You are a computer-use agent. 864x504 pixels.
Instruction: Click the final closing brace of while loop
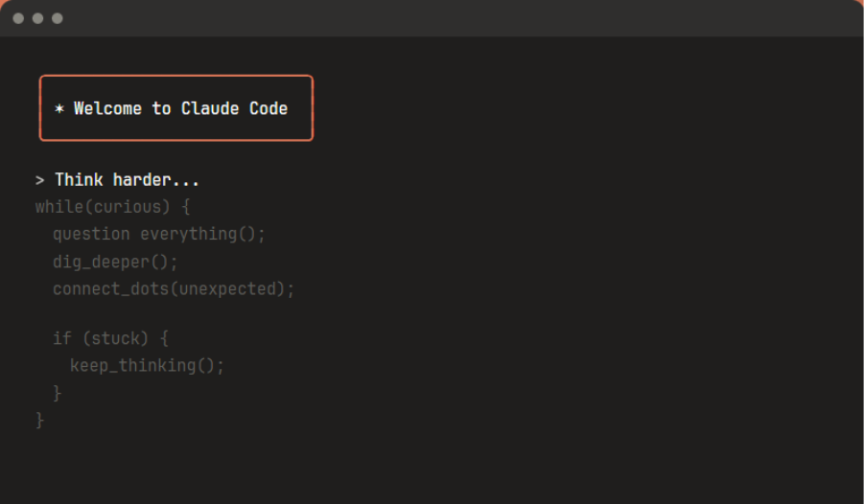click(39, 420)
